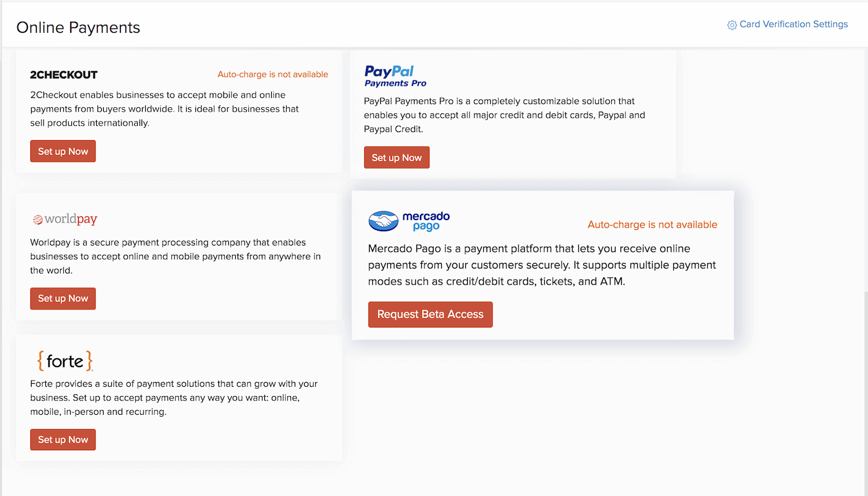Image resolution: width=868 pixels, height=496 pixels.
Task: Click the Card Verification Settings gear icon
Action: pos(732,24)
